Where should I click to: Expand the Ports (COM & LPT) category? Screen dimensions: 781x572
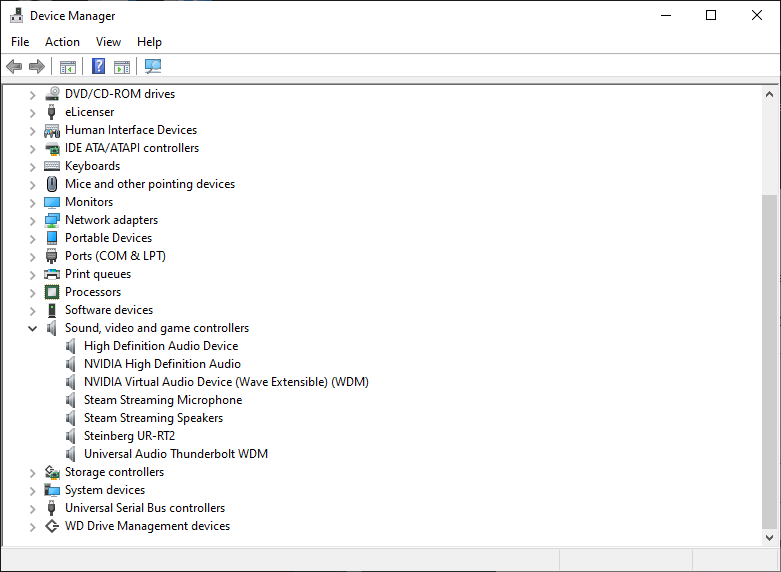pos(32,257)
